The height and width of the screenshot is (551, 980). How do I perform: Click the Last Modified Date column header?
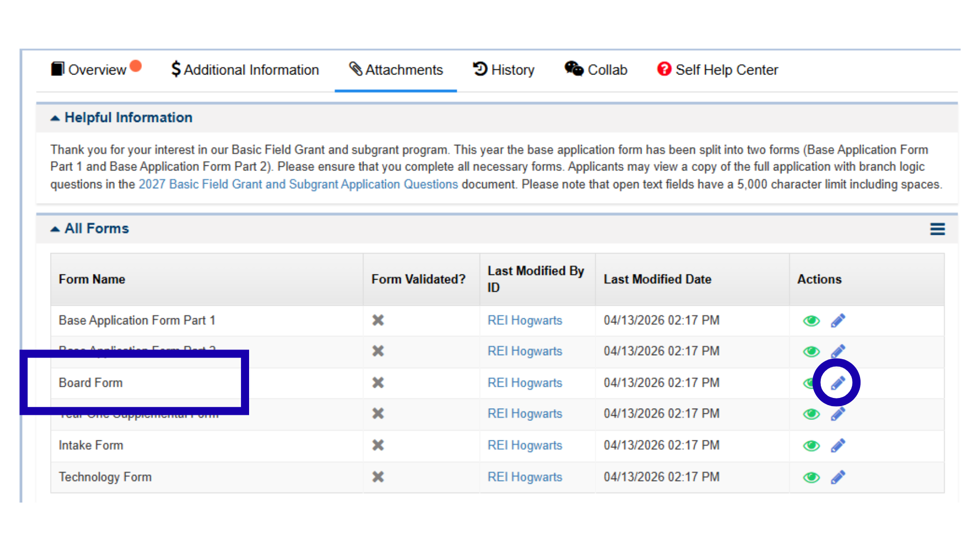pyautogui.click(x=657, y=279)
